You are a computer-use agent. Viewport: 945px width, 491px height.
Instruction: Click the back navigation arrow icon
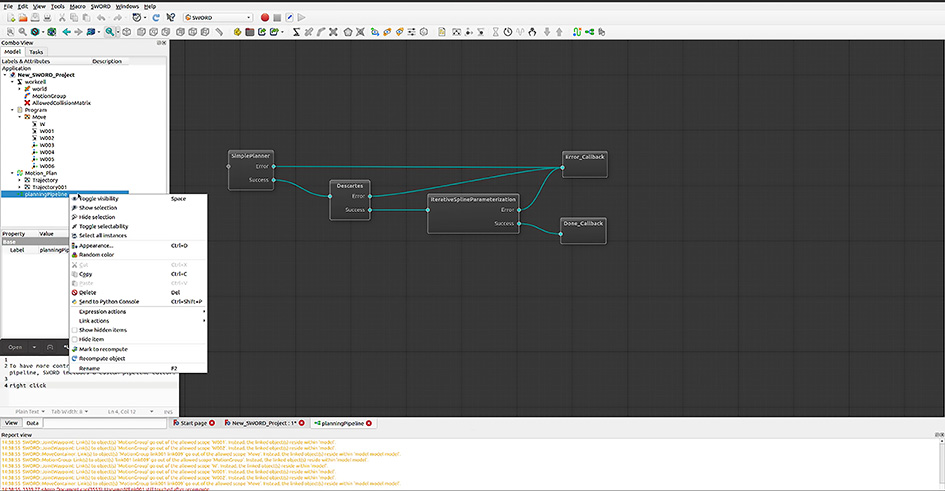coord(66,31)
